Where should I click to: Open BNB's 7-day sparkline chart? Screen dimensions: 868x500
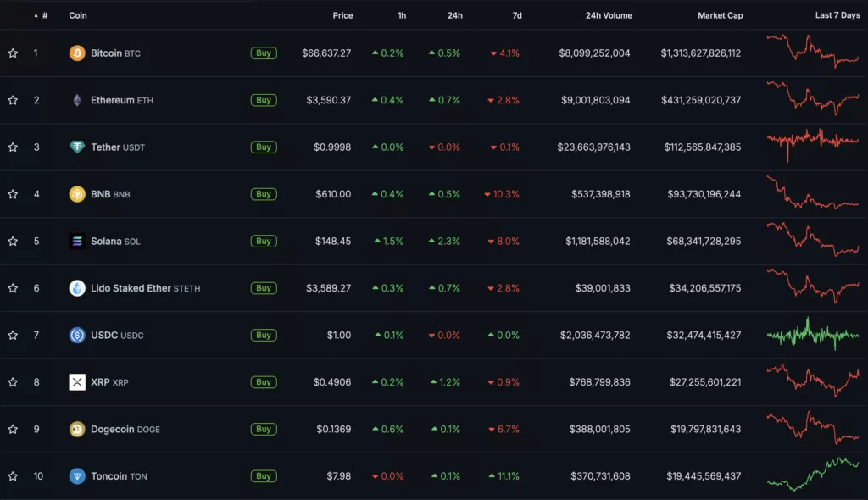tap(813, 192)
